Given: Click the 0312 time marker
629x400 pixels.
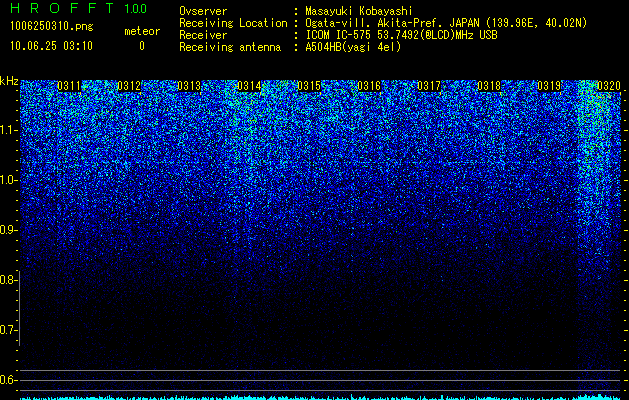Looking at the screenshot, I should coord(129,86).
